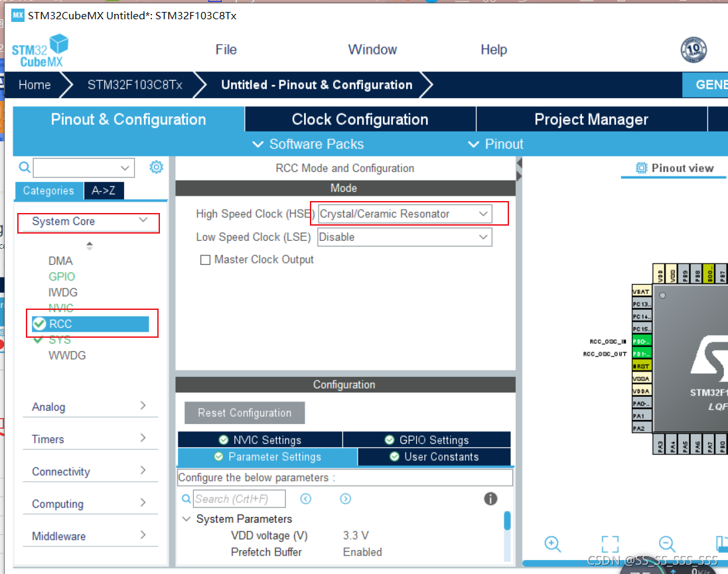
Task: Click the Generate code button
Action: (705, 84)
